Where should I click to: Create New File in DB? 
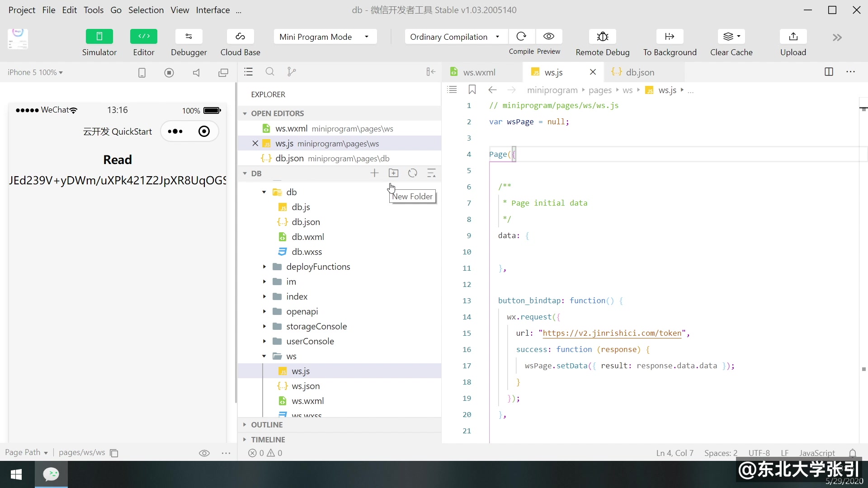374,173
